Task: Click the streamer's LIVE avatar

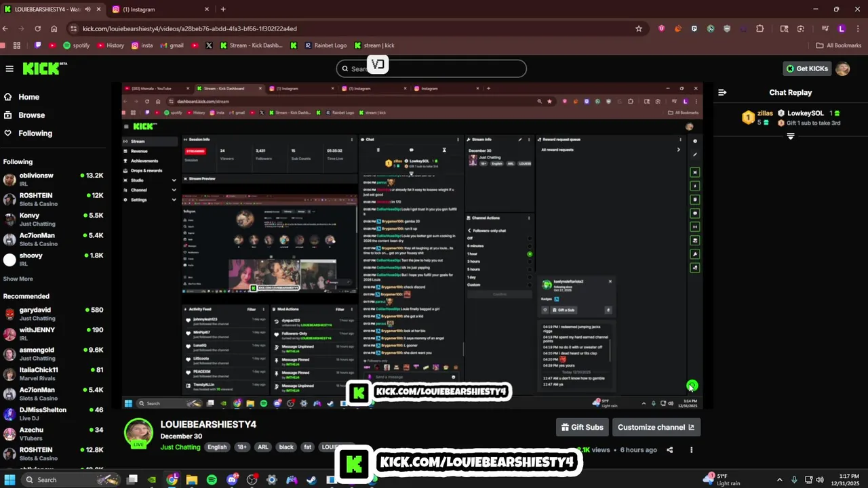Action: (138, 434)
